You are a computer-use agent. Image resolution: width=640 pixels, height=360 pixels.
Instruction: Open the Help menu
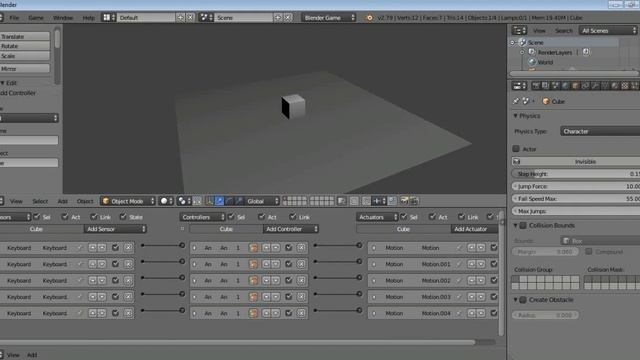(89, 18)
